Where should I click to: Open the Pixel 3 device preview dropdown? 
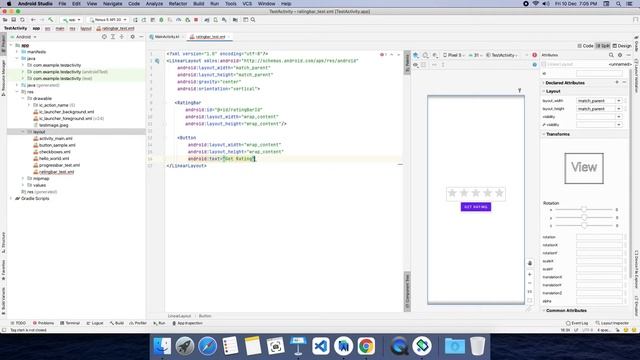[453, 55]
